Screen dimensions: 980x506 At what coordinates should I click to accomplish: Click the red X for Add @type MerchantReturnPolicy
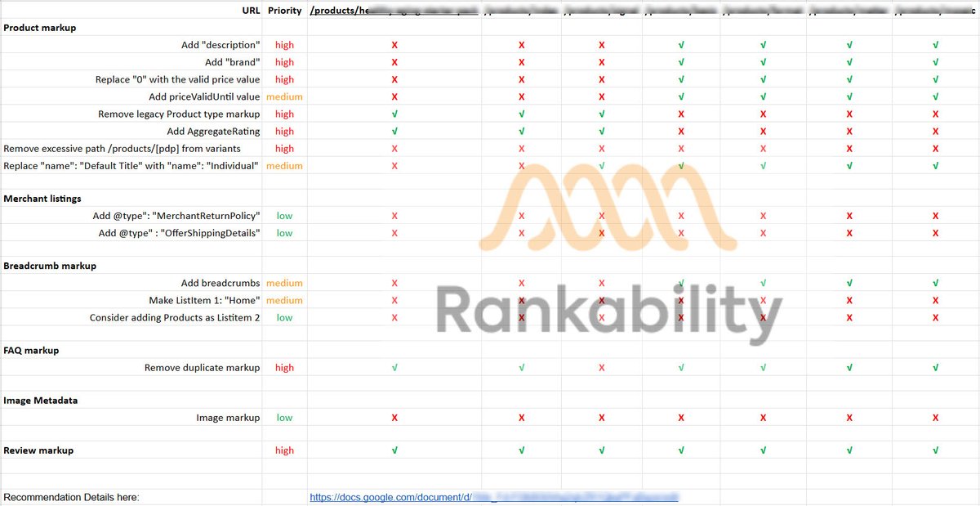394,216
